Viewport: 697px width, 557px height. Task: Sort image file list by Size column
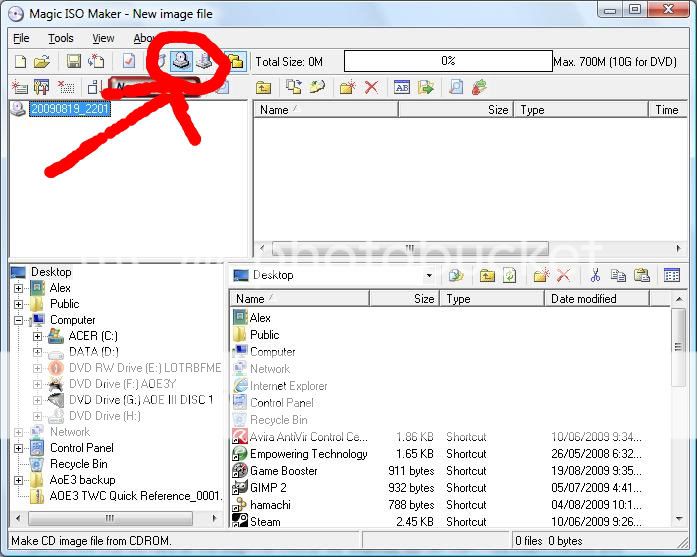click(456, 110)
